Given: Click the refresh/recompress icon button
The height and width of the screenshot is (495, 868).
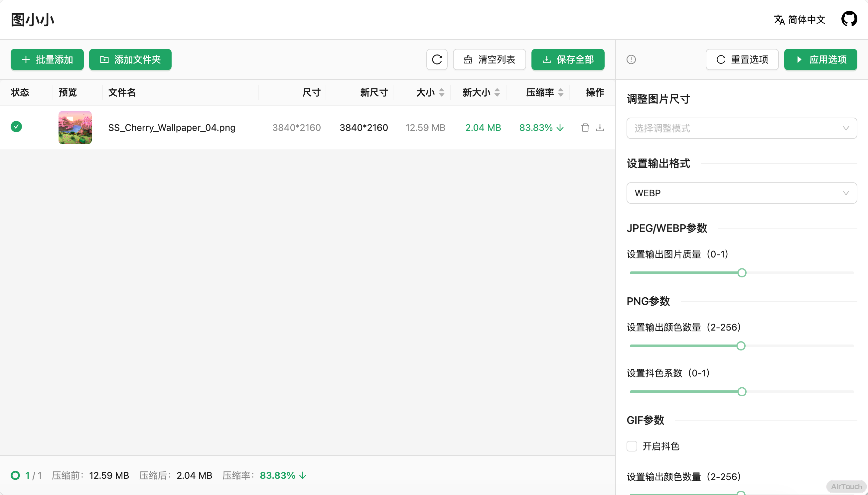Looking at the screenshot, I should tap(437, 59).
